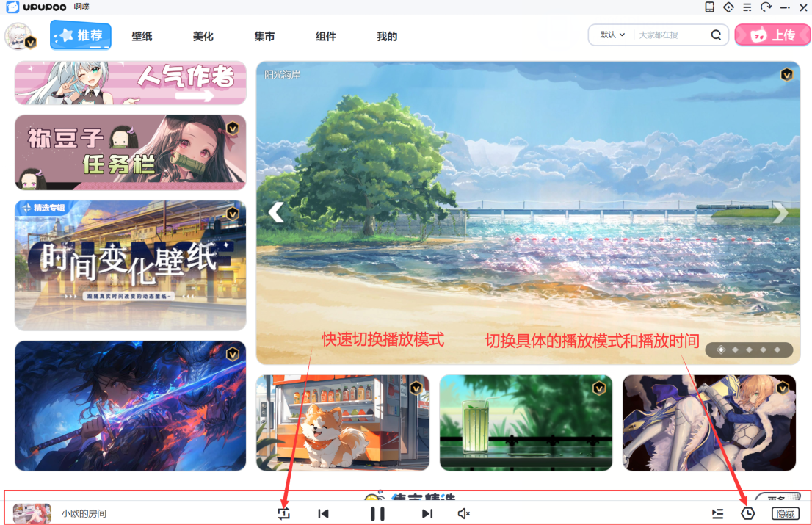This screenshot has width=812, height=525.
Task: Click the 隐藏 button in player bar
Action: 784,513
